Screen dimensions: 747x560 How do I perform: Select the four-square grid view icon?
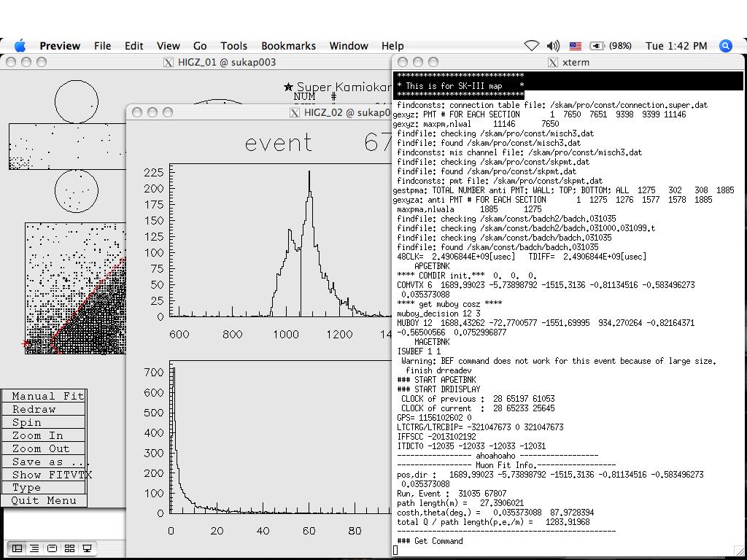click(69, 548)
